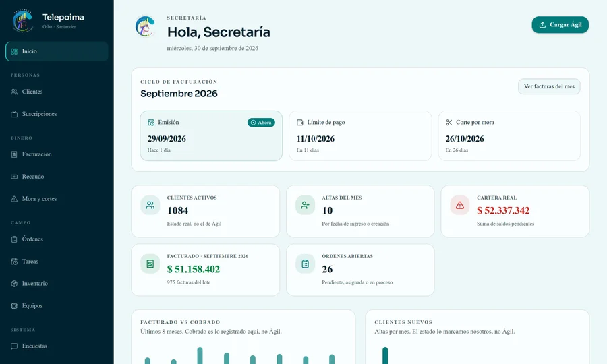Click the date miércoles, 30 de septiembre
Screen dimensions: 607x364
tap(212, 49)
